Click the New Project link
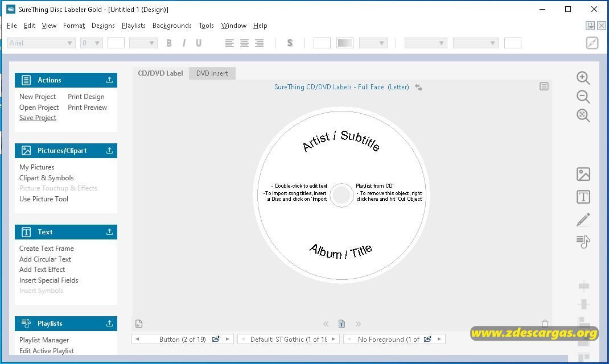Screen dimensions: 609x364 coord(38,97)
